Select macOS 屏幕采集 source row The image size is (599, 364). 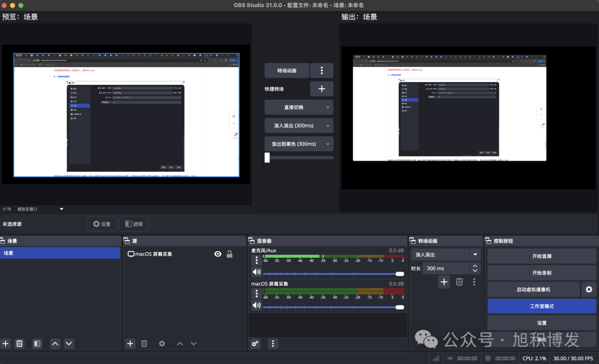tap(185, 254)
